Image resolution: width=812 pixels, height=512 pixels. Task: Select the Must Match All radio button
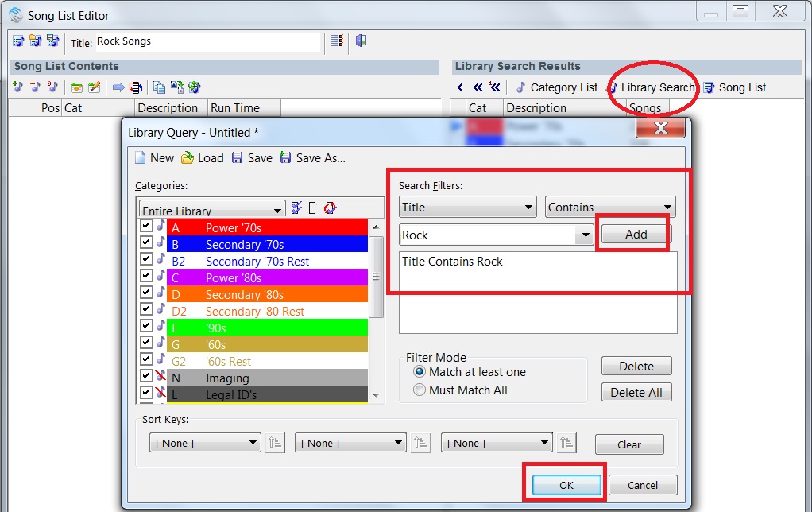point(420,390)
